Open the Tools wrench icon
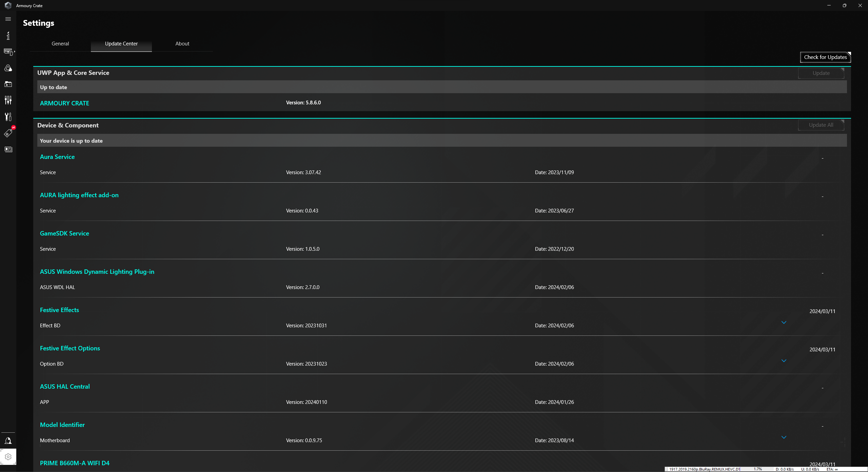Image resolution: width=868 pixels, height=472 pixels. 8,117
